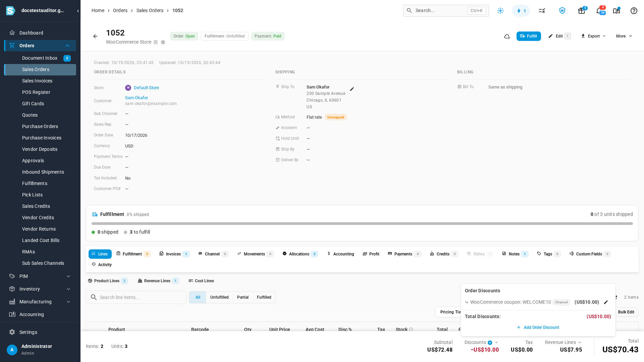Click the Bulk Edit button
The width and height of the screenshot is (644, 362).
tap(626, 312)
